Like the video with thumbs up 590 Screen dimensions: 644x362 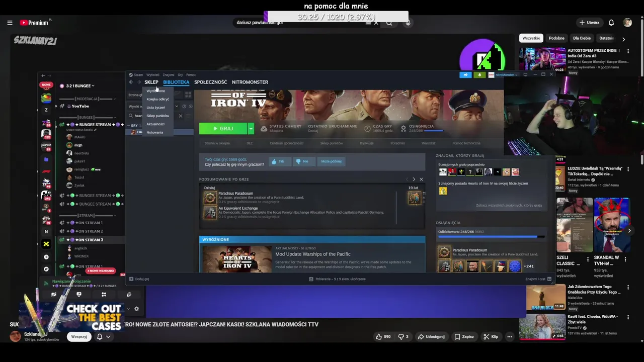point(383,336)
